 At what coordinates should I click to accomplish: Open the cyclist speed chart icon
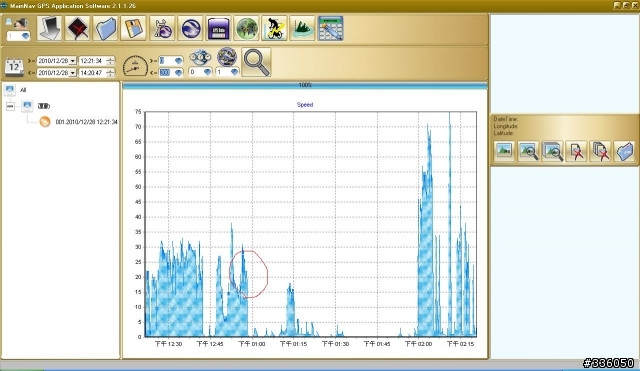[274, 28]
